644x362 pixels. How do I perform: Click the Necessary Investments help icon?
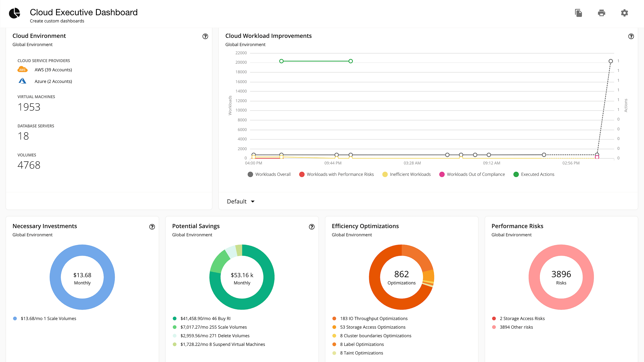[x=152, y=227]
